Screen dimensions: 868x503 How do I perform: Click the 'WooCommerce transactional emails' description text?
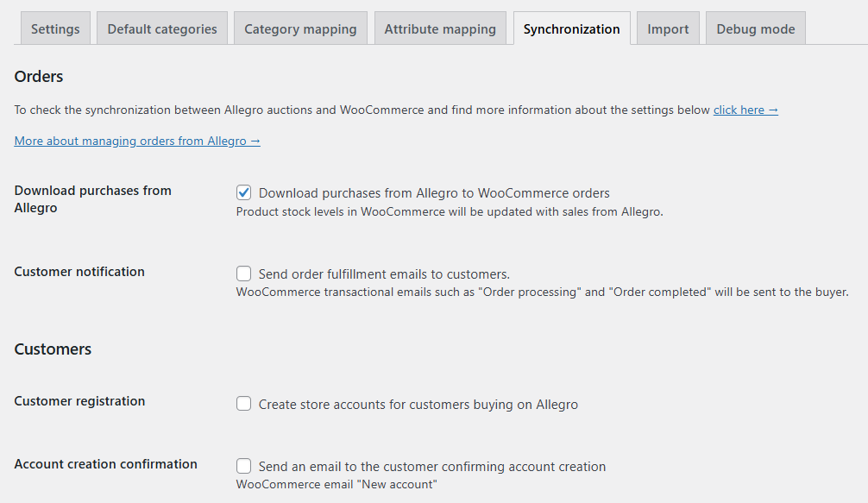(543, 292)
